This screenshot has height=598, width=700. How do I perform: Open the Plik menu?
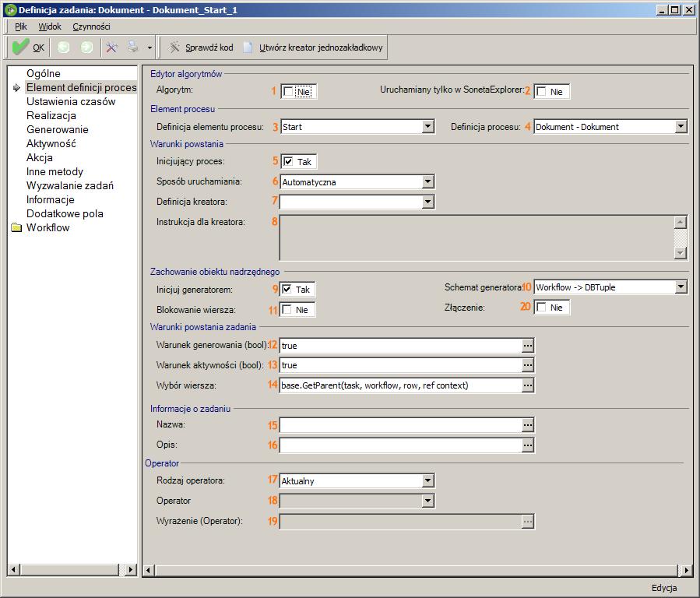click(21, 26)
